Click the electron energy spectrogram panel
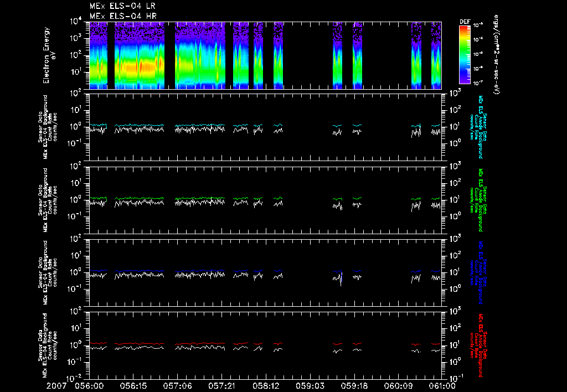The width and height of the screenshot is (567, 392). (265, 55)
